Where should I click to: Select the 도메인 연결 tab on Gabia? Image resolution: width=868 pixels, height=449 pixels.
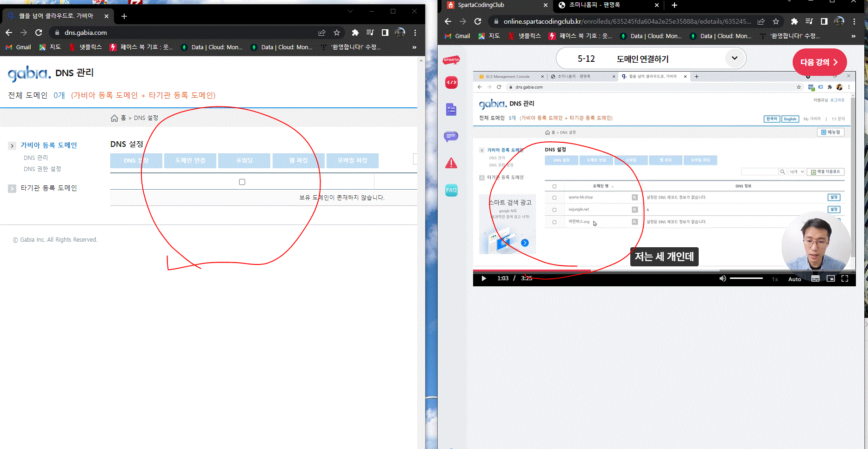tap(190, 160)
